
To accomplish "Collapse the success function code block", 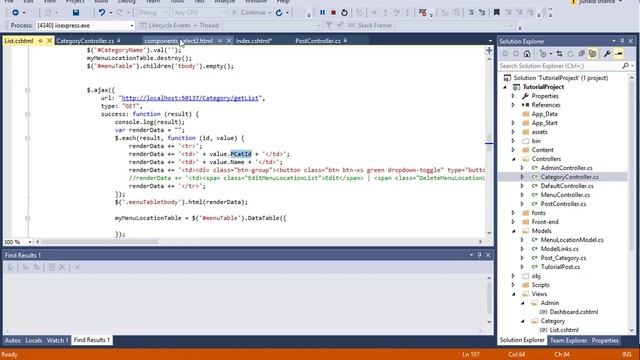I will click(x=27, y=114).
